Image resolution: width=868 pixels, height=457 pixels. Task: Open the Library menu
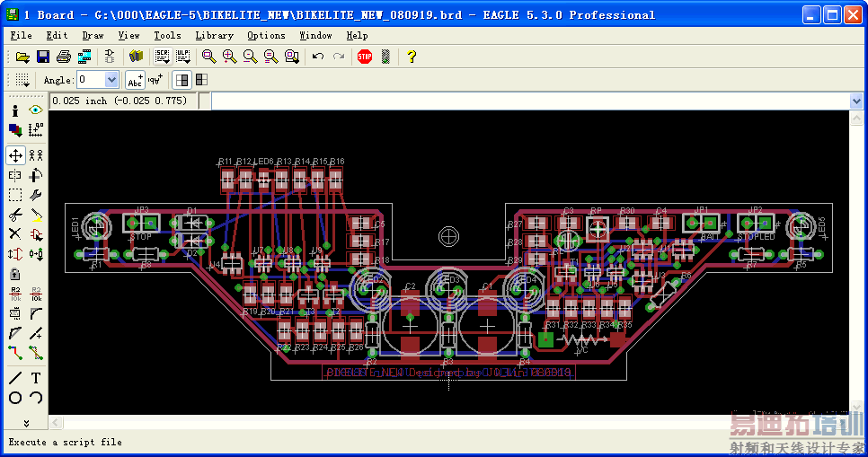click(214, 35)
